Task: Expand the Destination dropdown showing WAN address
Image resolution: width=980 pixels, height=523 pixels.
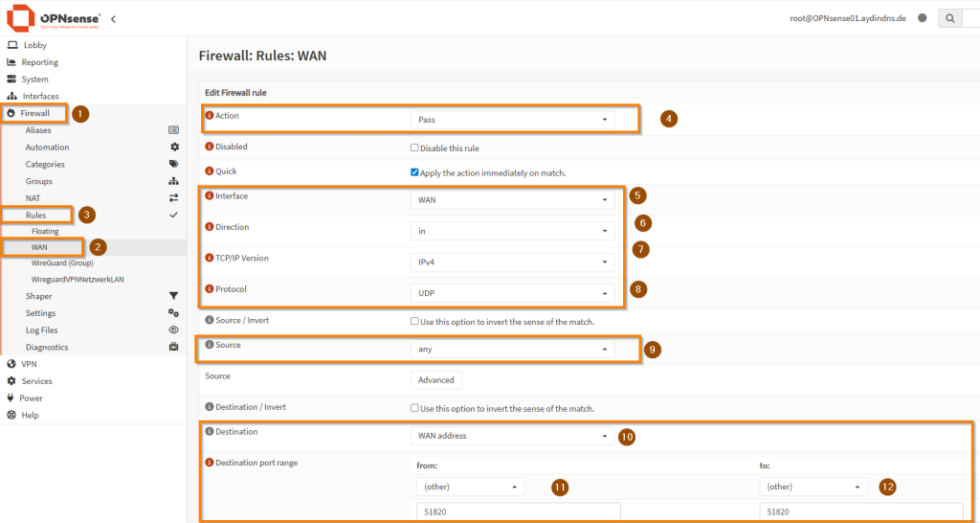Action: click(513, 436)
